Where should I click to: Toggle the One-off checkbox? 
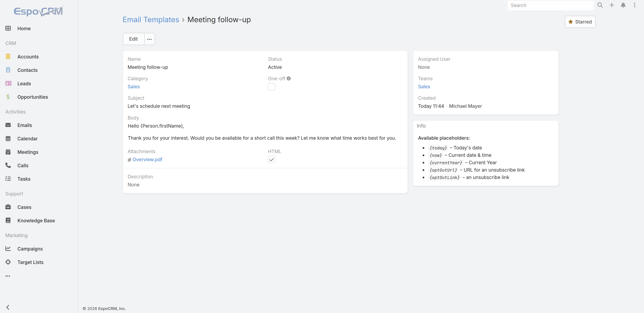[272, 87]
